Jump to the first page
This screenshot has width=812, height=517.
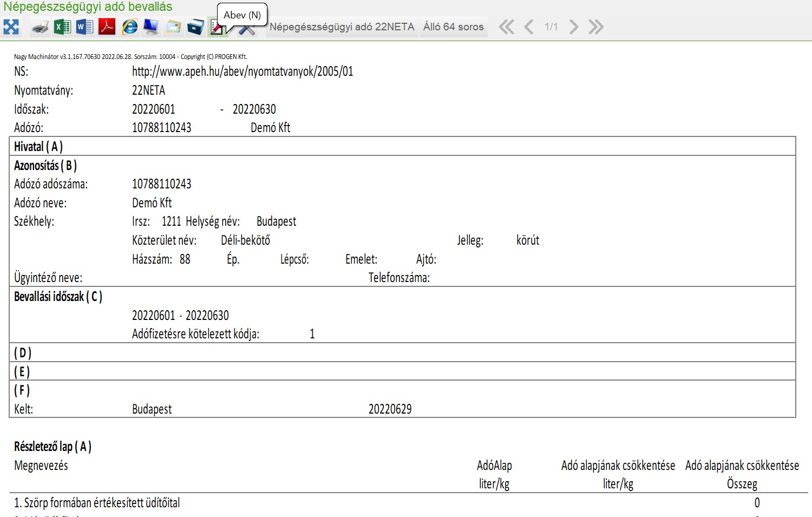pos(506,27)
